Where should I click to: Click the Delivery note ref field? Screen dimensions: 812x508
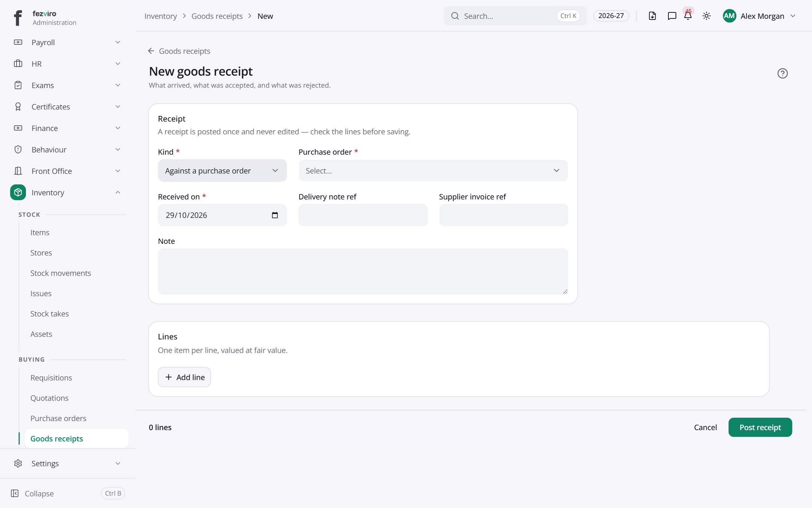coord(363,215)
